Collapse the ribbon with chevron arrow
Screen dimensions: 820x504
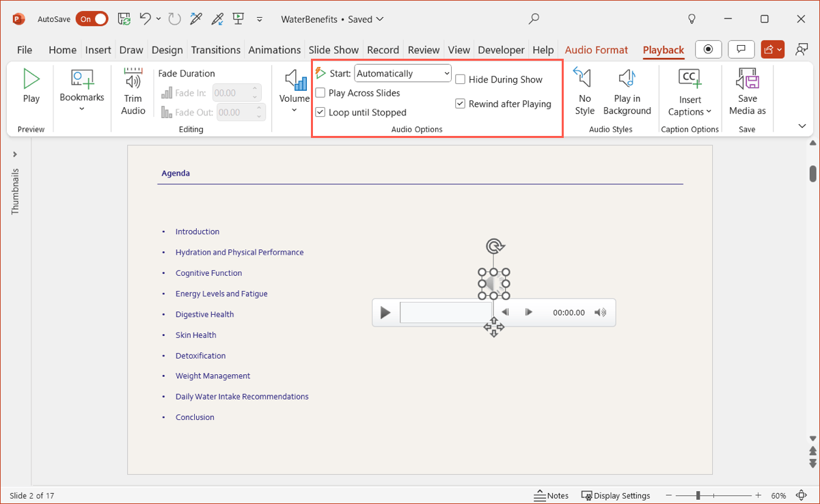[x=802, y=126]
